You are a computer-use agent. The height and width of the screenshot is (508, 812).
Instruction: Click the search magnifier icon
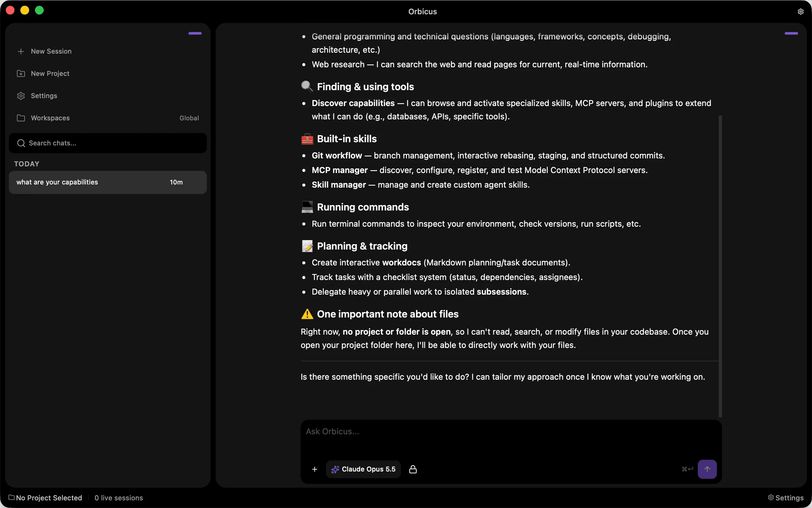click(21, 143)
